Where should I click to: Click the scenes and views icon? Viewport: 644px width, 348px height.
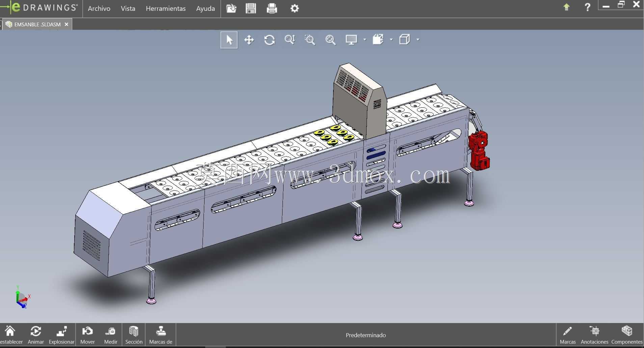pos(378,39)
